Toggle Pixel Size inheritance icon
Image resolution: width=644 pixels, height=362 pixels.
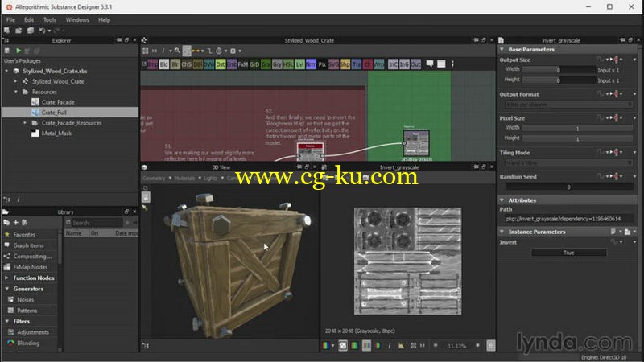click(616, 118)
